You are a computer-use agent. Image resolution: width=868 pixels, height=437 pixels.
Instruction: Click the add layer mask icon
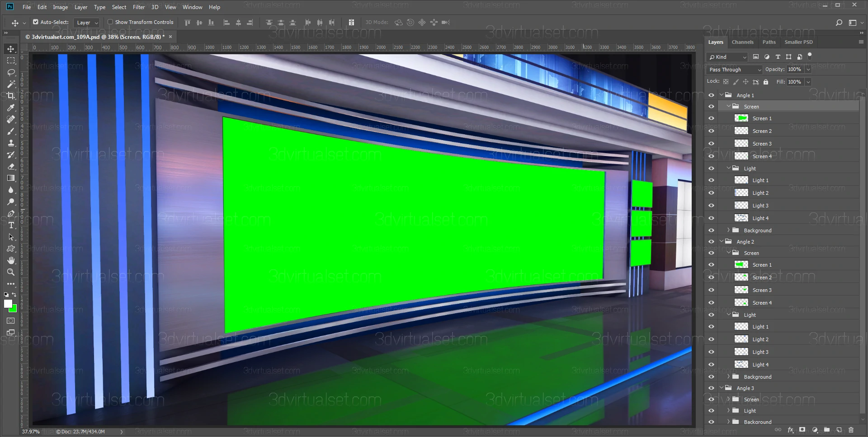point(802,430)
